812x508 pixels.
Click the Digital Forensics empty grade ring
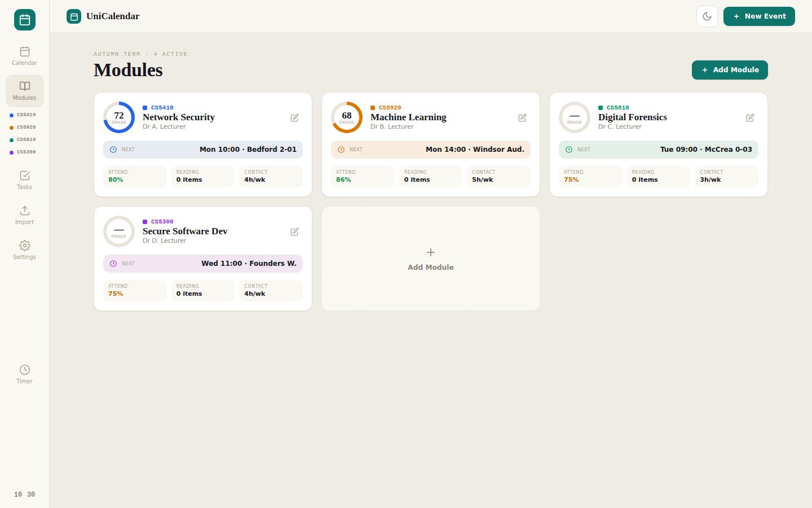tap(575, 117)
